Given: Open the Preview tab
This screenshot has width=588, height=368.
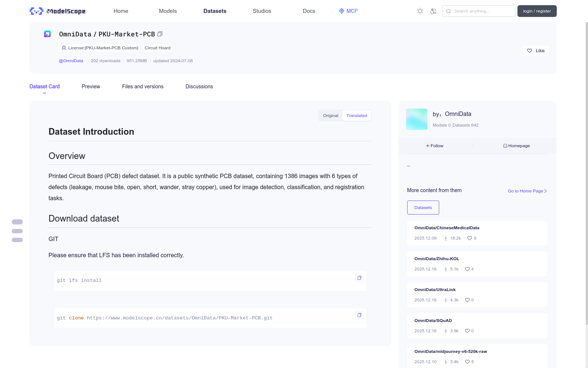Looking at the screenshot, I should (x=91, y=86).
